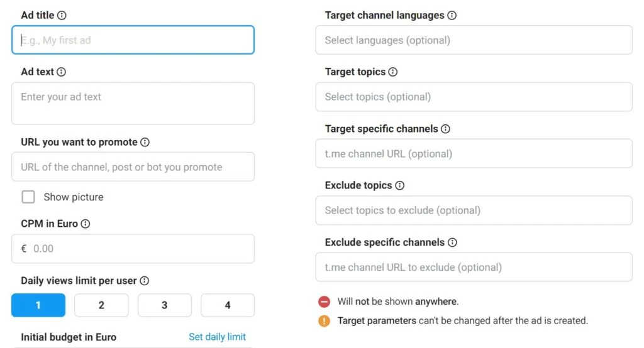Viewport: 644px width, 348px height.
Task: Open the Target topics selection field
Action: click(474, 97)
